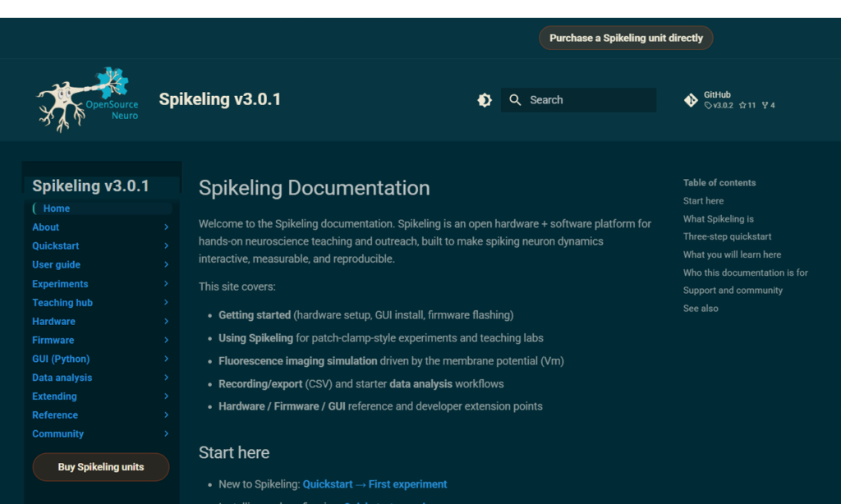The height and width of the screenshot is (504, 841).
Task: Expand the User guide chevron
Action: tap(167, 265)
